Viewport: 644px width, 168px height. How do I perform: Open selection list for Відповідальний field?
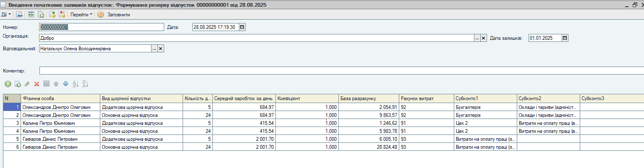coord(154,49)
